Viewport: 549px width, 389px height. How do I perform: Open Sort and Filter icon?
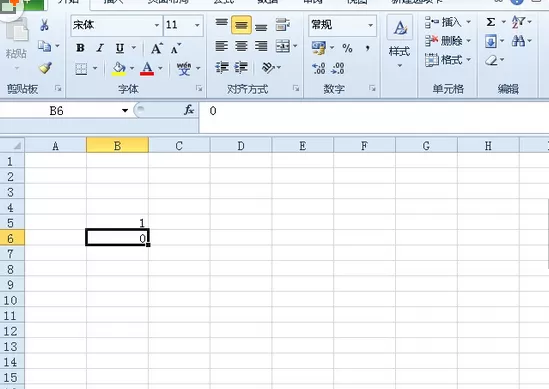tap(518, 22)
